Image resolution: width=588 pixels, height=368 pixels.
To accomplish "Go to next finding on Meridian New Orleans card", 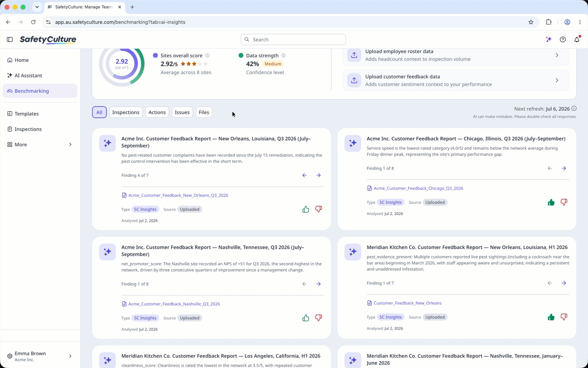I will point(564,283).
